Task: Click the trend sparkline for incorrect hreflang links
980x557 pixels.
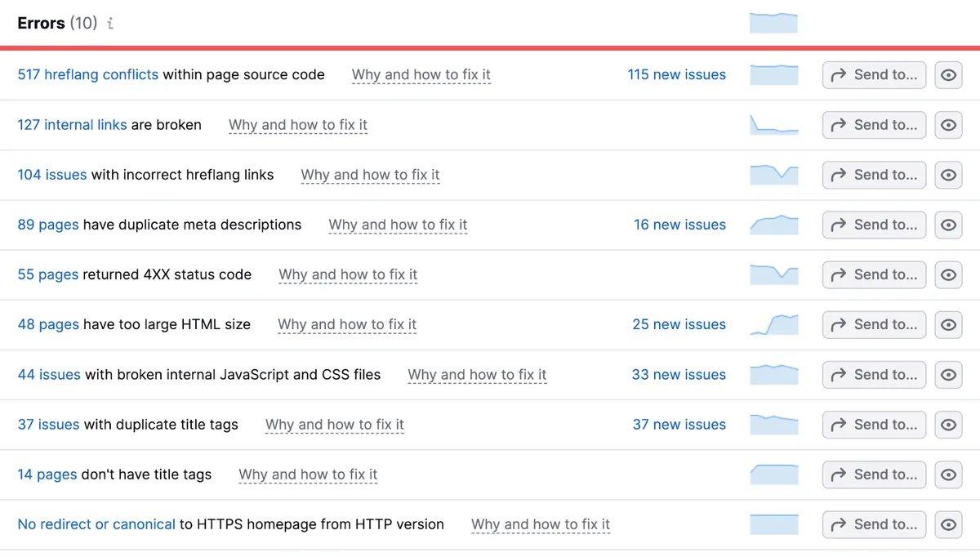Action: pyautogui.click(x=773, y=175)
